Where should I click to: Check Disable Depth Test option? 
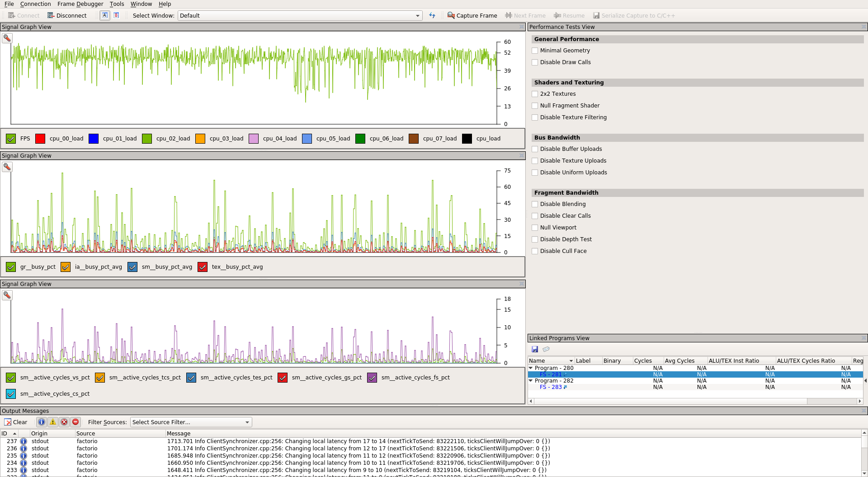[535, 239]
